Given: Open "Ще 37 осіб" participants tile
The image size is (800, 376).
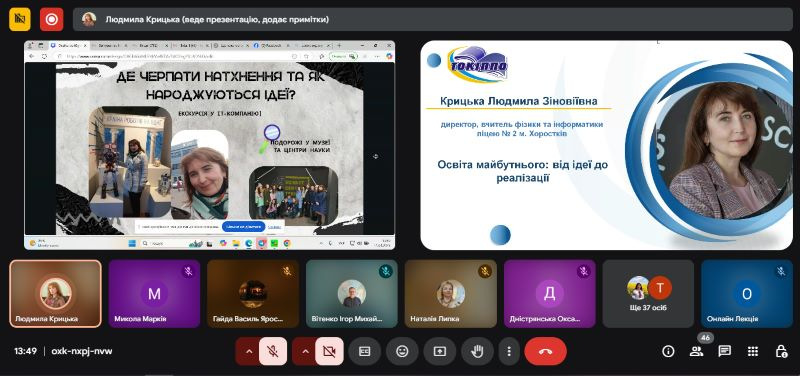Looking at the screenshot, I should [648, 294].
